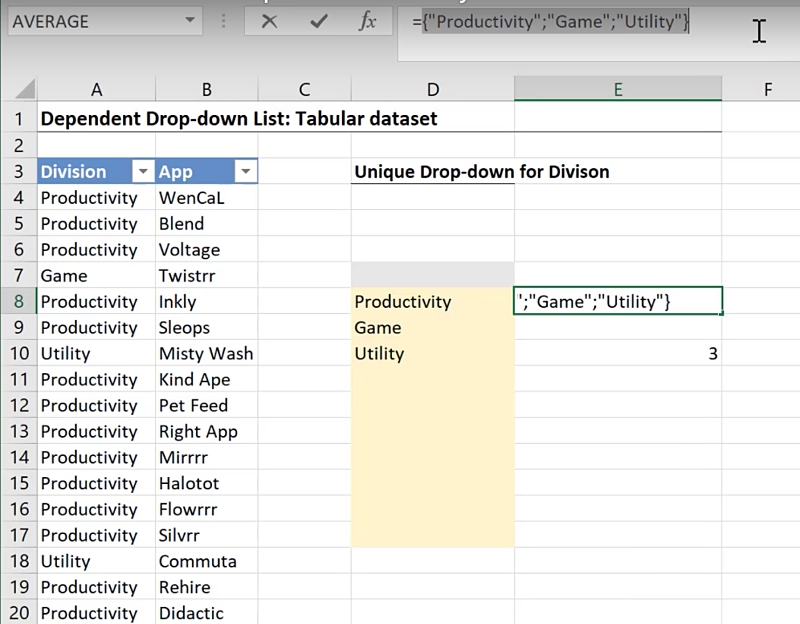Select column D header
The height and width of the screenshot is (624, 800).
pyautogui.click(x=432, y=90)
